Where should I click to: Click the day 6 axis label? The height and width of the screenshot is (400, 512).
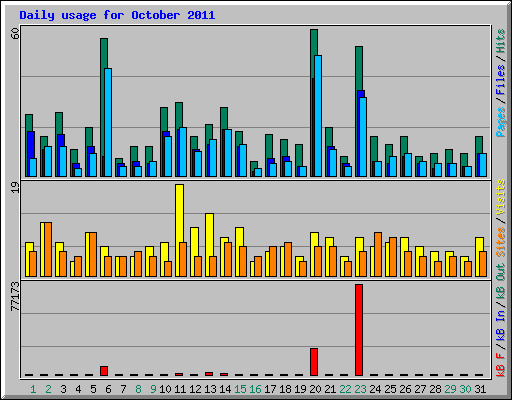[x=108, y=389]
